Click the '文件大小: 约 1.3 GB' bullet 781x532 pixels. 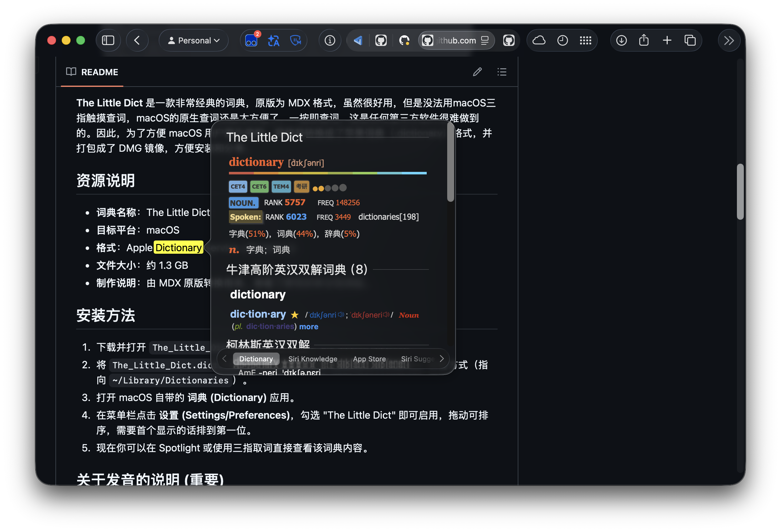pyautogui.click(x=142, y=265)
